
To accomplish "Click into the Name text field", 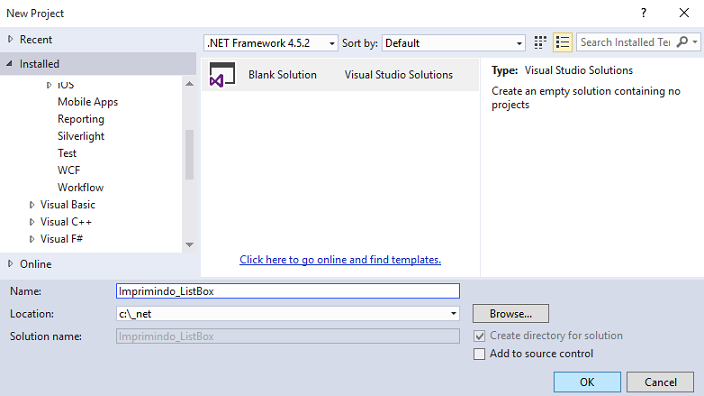I will (x=288, y=291).
